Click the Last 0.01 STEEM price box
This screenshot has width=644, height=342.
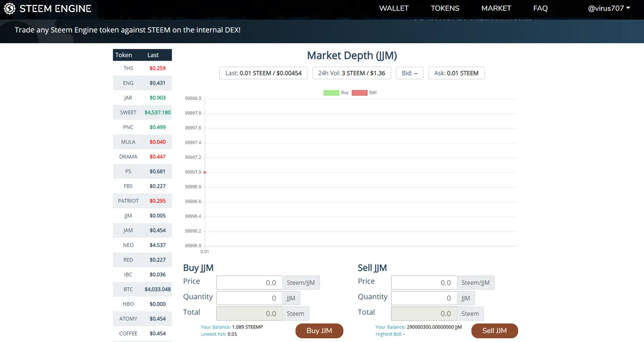264,73
